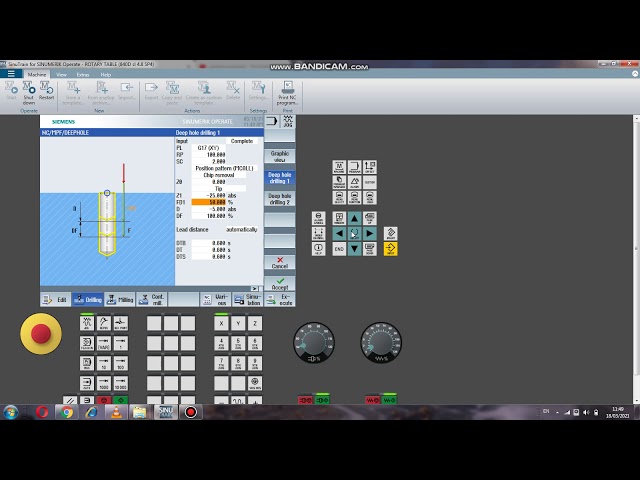The height and width of the screenshot is (480, 640).
Task: Open the Help ribbon tab
Action: point(106,75)
